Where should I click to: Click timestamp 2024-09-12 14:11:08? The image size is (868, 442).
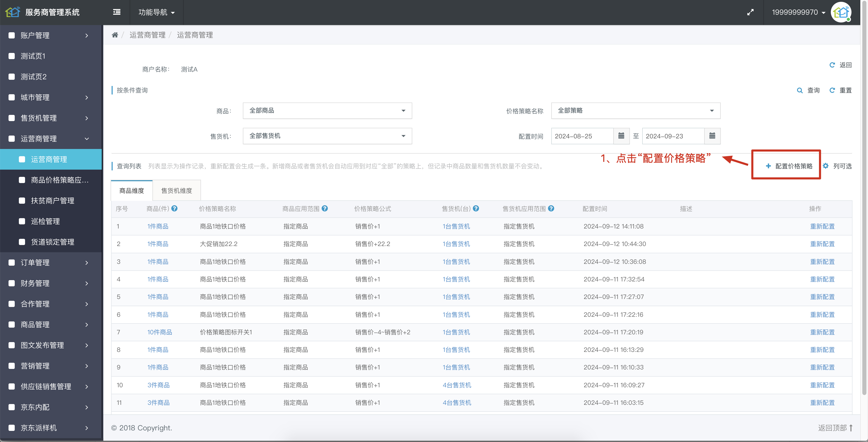(x=613, y=226)
